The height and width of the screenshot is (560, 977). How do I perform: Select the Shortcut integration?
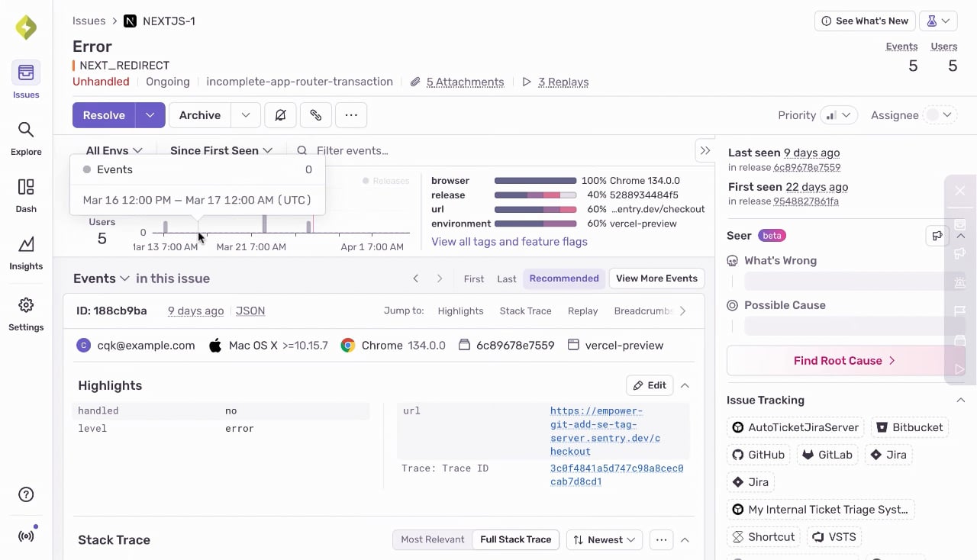[x=763, y=537]
